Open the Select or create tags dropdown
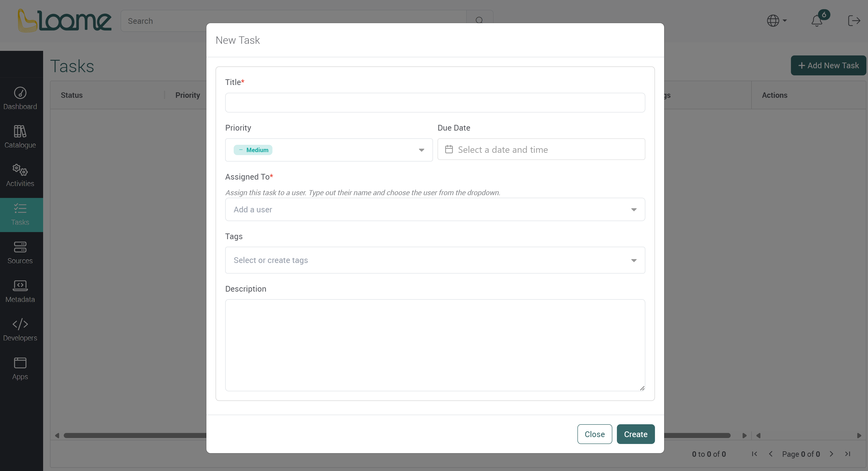The height and width of the screenshot is (471, 868). 634,260
